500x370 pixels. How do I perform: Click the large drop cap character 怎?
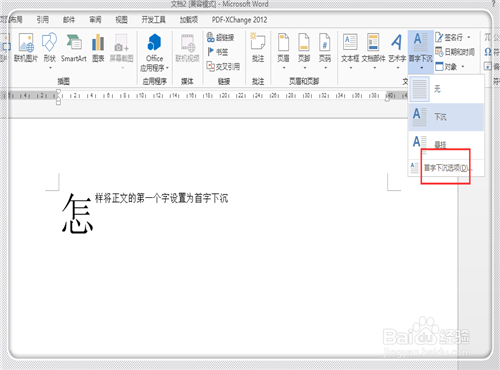click(77, 213)
